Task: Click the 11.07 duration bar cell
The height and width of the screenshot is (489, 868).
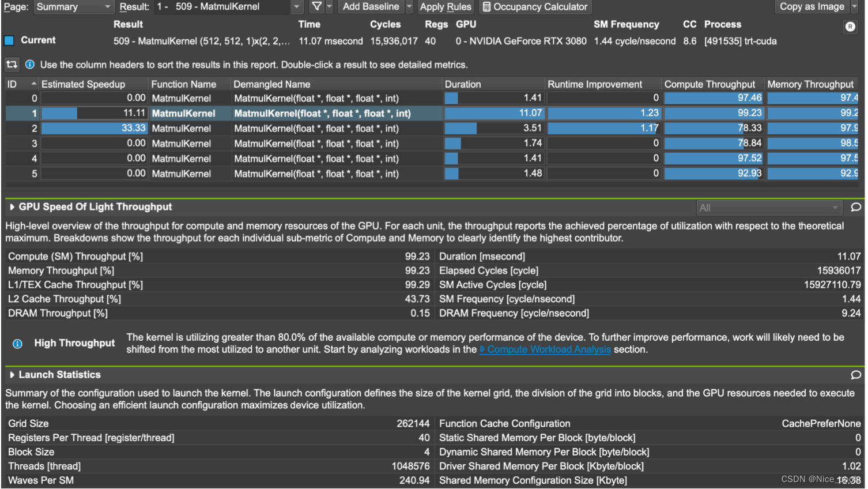Action: click(494, 113)
